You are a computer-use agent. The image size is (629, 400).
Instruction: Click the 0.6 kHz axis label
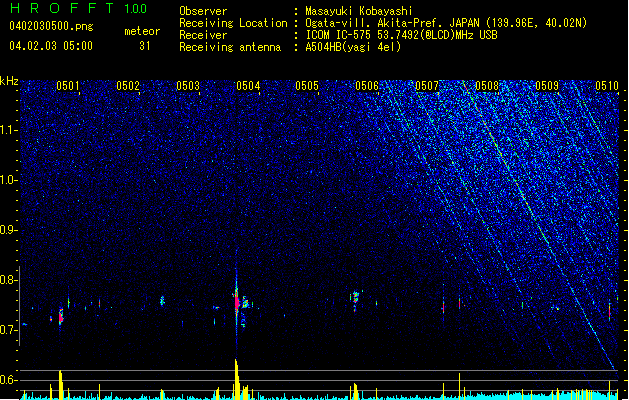tap(9, 380)
